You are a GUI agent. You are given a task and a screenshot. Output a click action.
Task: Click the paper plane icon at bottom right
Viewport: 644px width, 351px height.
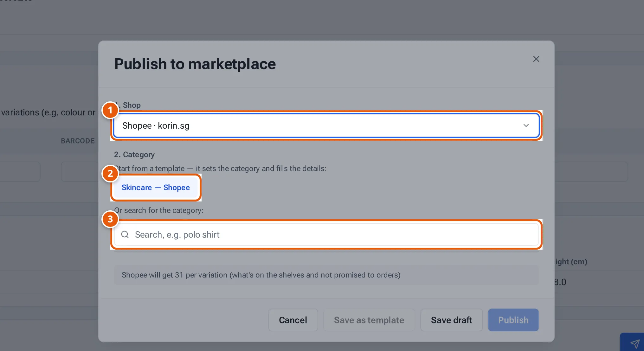point(634,344)
